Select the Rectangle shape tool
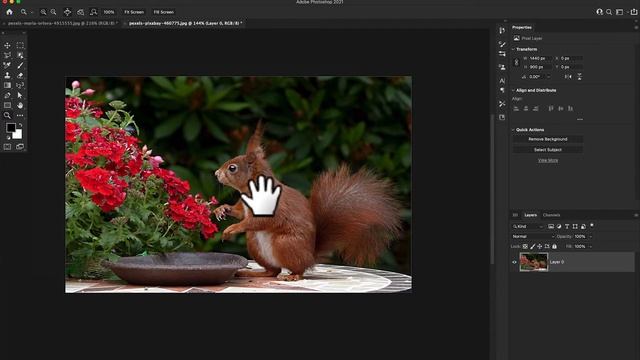This screenshot has width=640, height=360. point(7,105)
